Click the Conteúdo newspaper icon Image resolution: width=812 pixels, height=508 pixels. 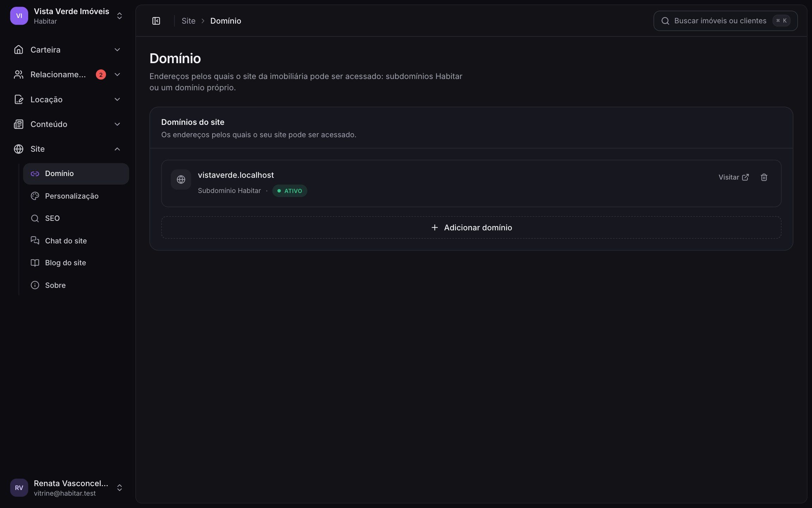(19, 124)
